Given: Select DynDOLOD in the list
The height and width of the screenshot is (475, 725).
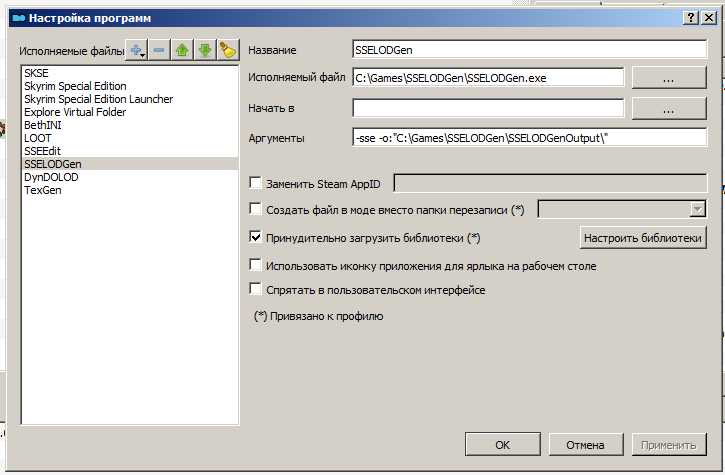Looking at the screenshot, I should (x=130, y=177).
